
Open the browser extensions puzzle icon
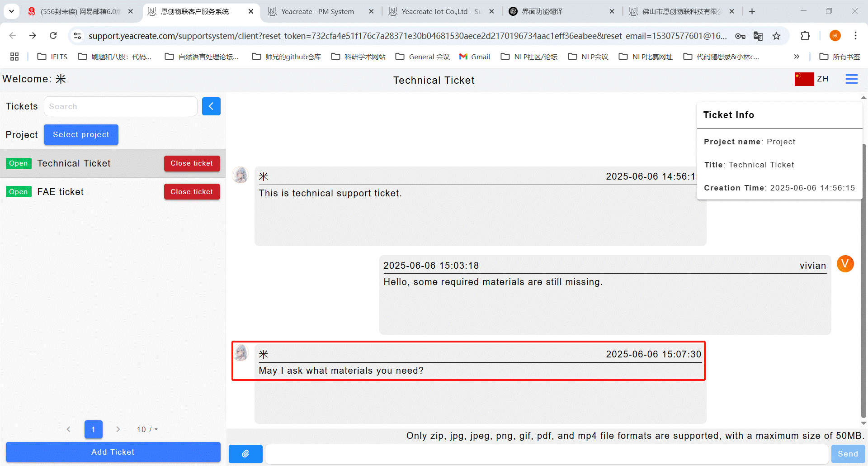pyautogui.click(x=805, y=36)
